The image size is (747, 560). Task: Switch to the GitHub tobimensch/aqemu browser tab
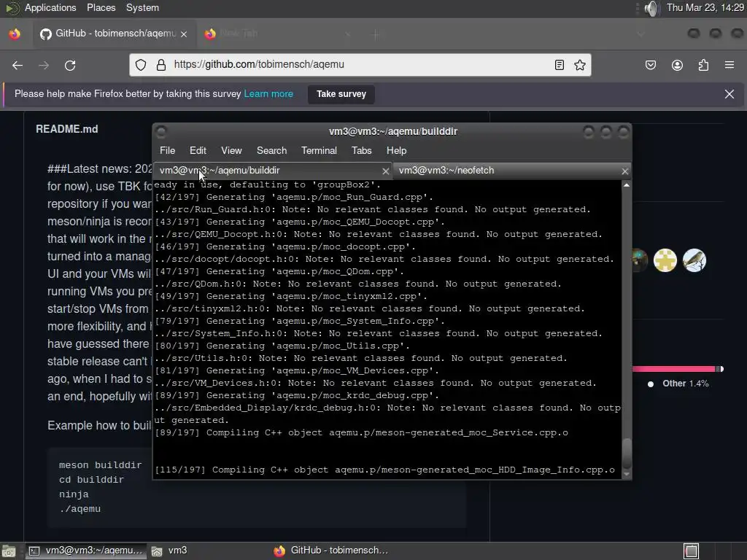pos(115,34)
